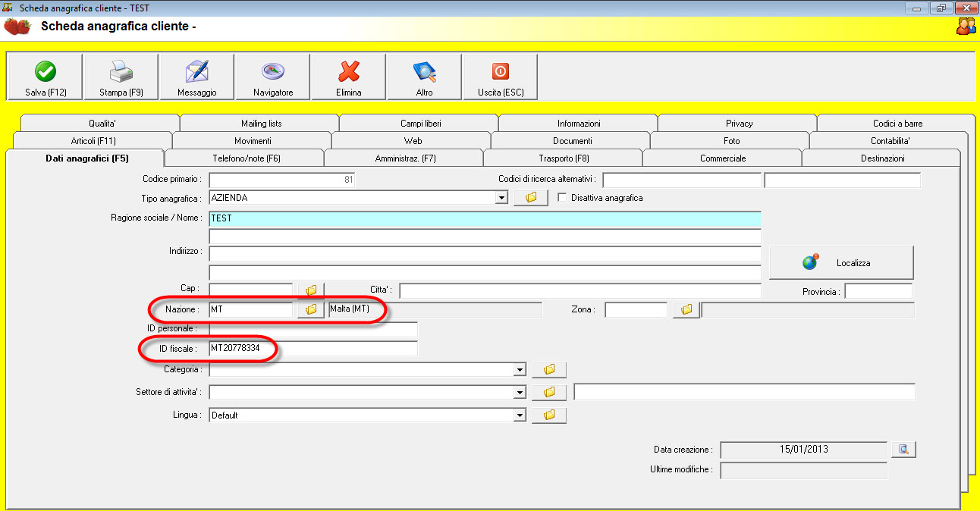The height and width of the screenshot is (511, 980).
Task: Switch to the Telefono/note (F6) tab
Action: [x=247, y=158]
